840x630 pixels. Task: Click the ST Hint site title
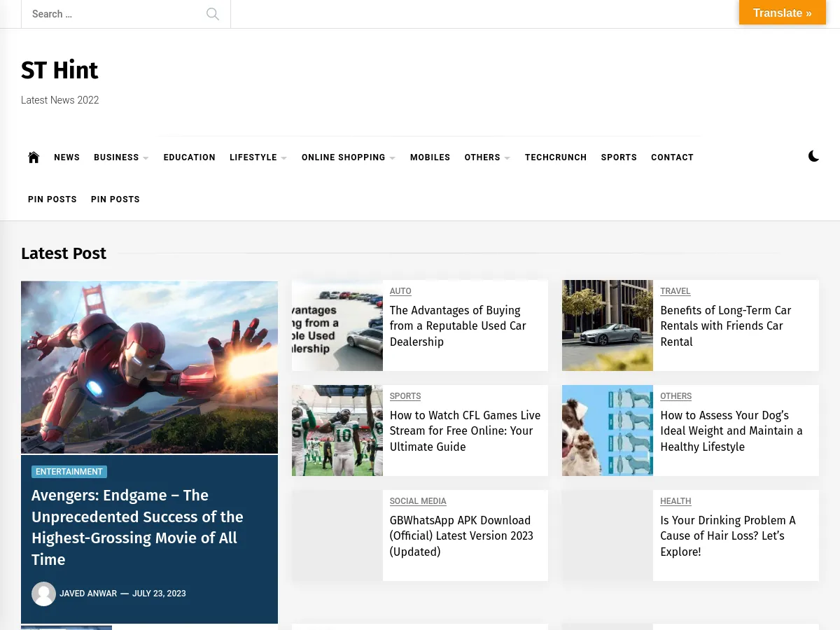click(x=59, y=71)
